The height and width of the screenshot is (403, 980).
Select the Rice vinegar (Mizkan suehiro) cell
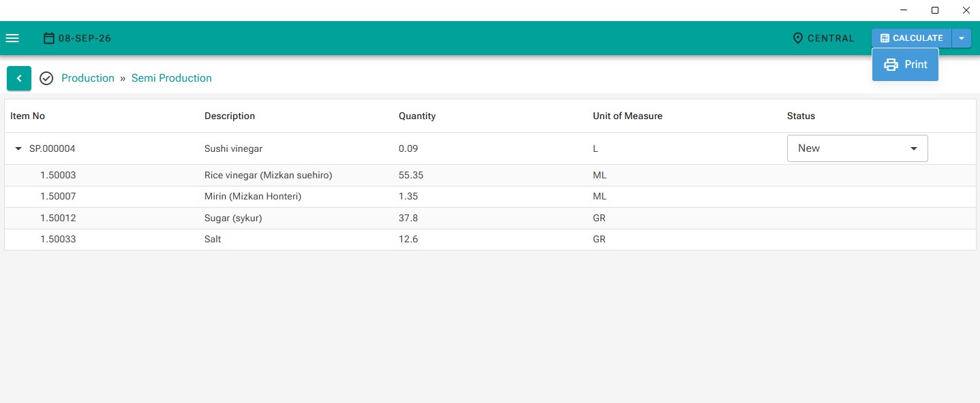(x=268, y=175)
